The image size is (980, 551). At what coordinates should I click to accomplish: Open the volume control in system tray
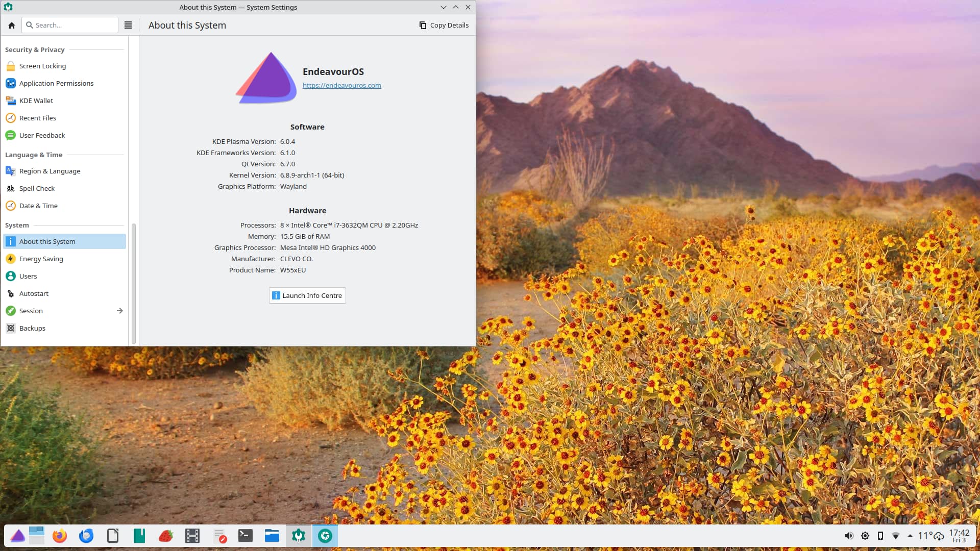[849, 536]
